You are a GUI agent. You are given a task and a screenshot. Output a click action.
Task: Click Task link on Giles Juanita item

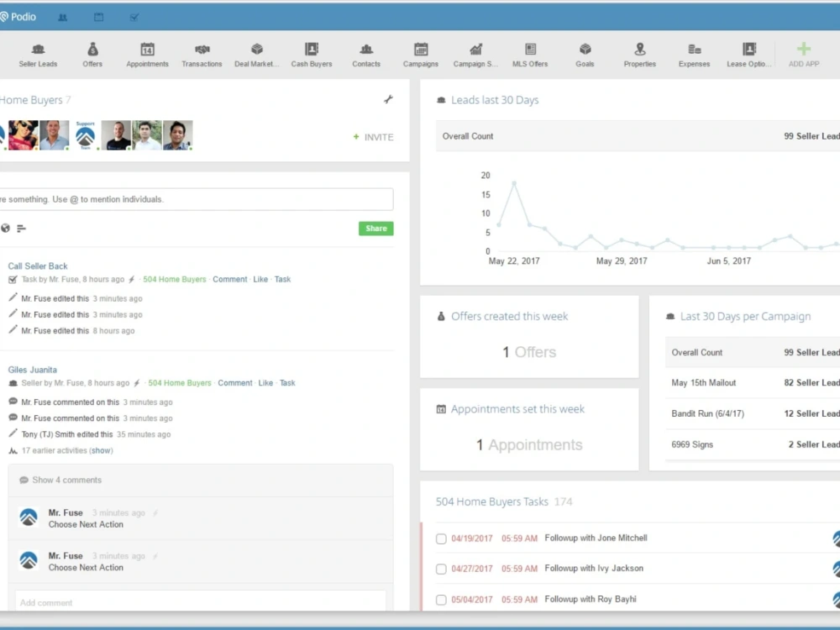pyautogui.click(x=287, y=383)
